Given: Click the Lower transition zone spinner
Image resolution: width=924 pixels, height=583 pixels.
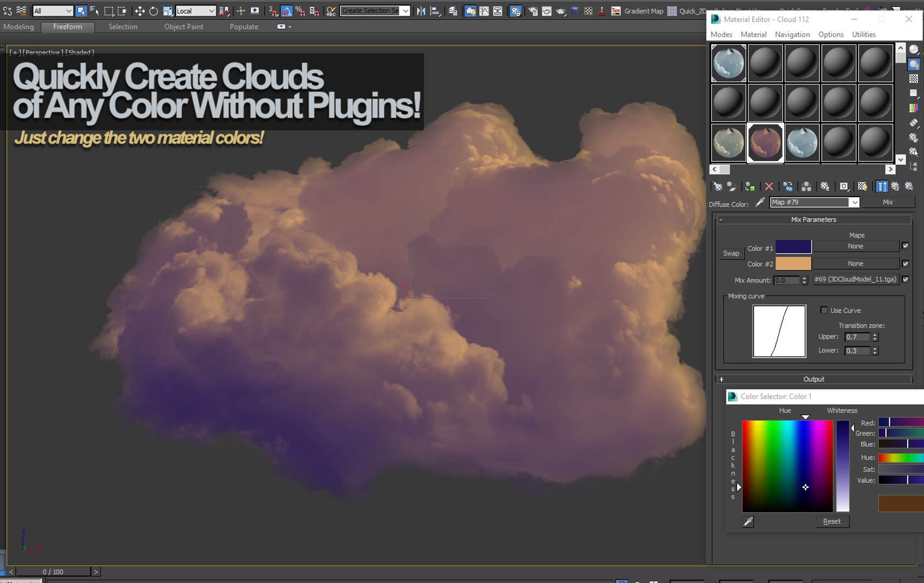Looking at the screenshot, I should point(875,351).
